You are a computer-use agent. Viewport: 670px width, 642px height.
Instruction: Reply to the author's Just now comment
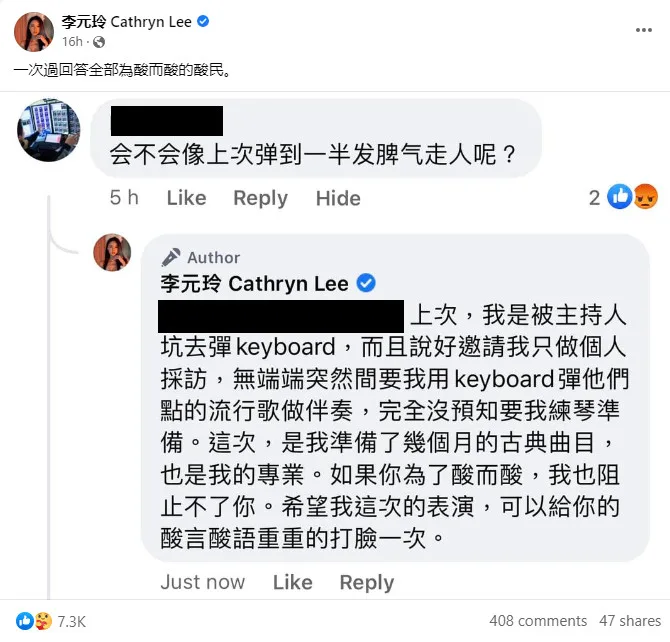click(x=367, y=583)
